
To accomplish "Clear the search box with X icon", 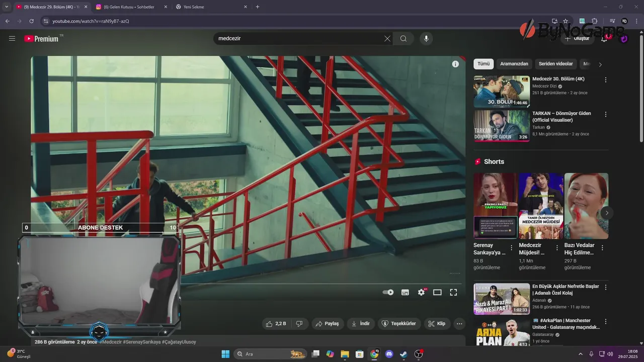I will pyautogui.click(x=387, y=39).
